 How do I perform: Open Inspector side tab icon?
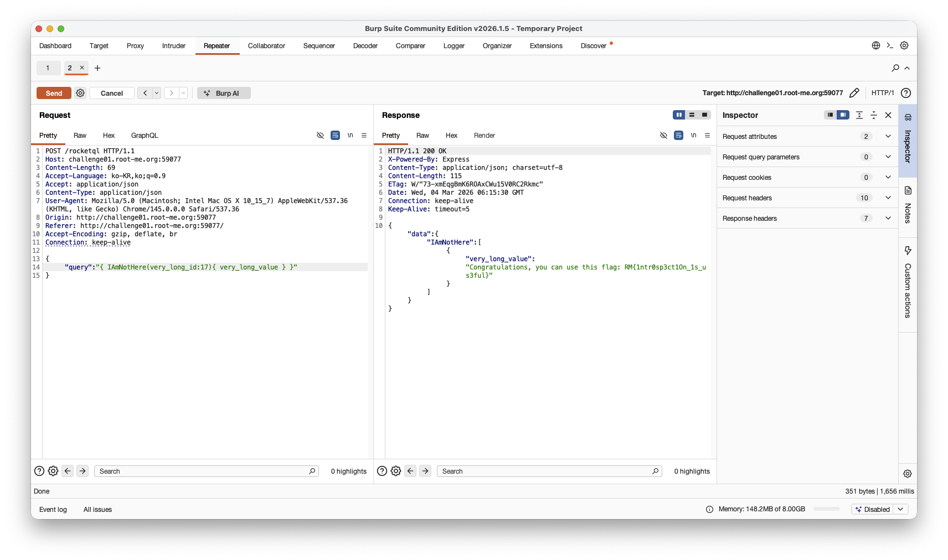(x=908, y=117)
